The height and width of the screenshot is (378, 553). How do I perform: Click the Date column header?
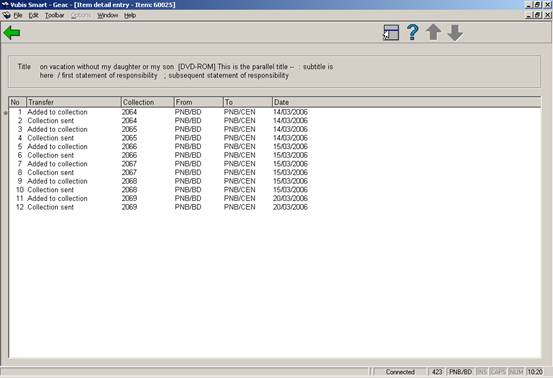click(x=406, y=102)
